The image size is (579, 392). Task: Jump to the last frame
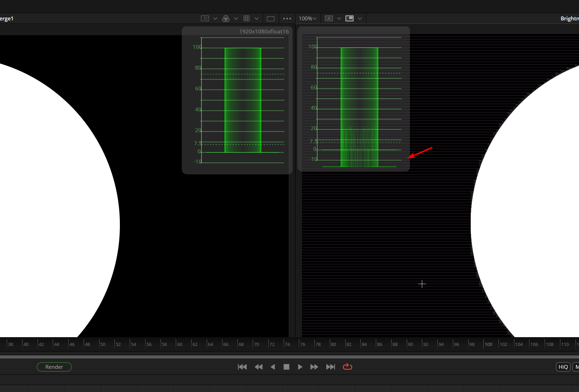pyautogui.click(x=330, y=367)
